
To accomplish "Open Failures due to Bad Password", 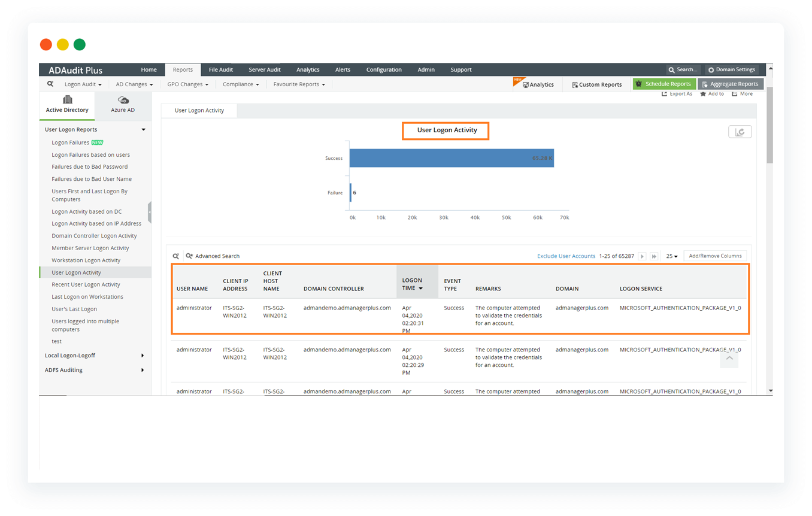I will click(89, 167).
